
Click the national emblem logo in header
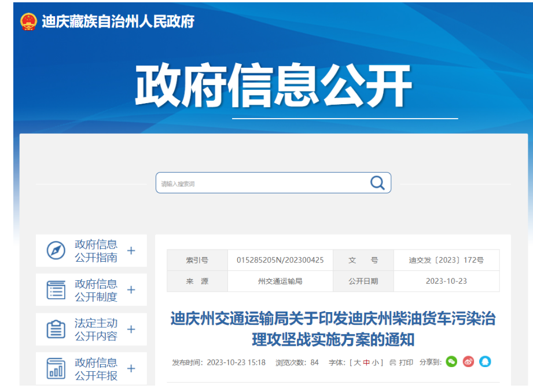28,22
